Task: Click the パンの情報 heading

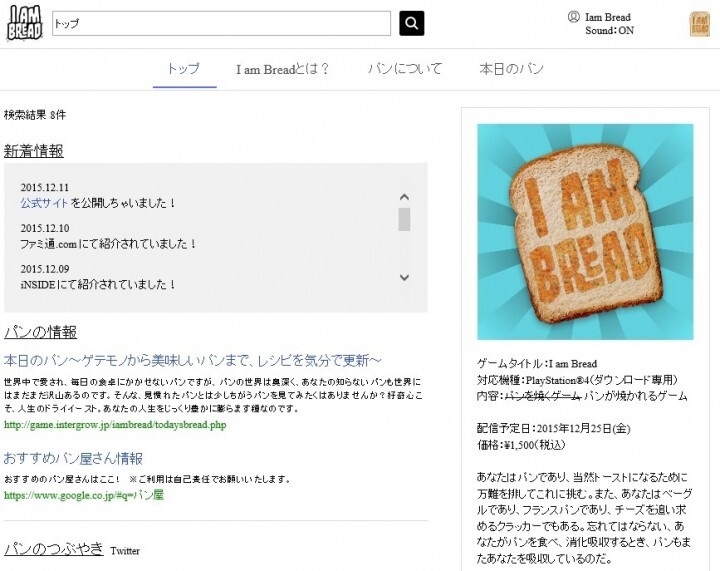Action: pos(40,332)
